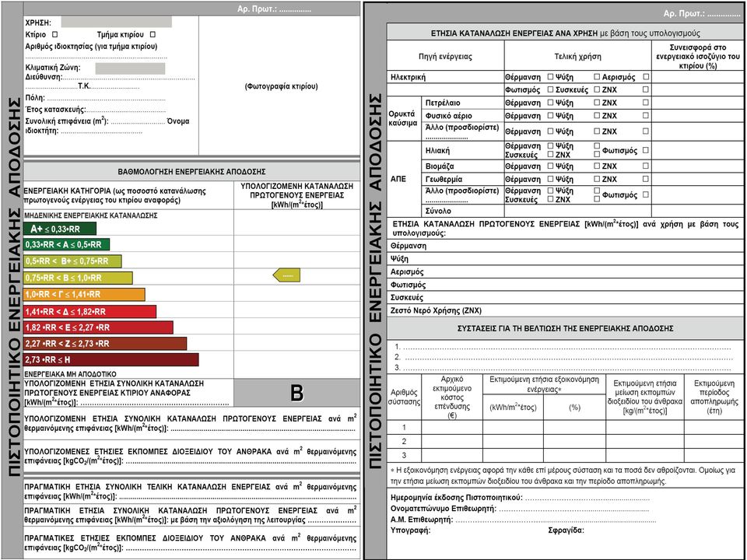Click the Αριθμός σύστασης column header

point(405,397)
